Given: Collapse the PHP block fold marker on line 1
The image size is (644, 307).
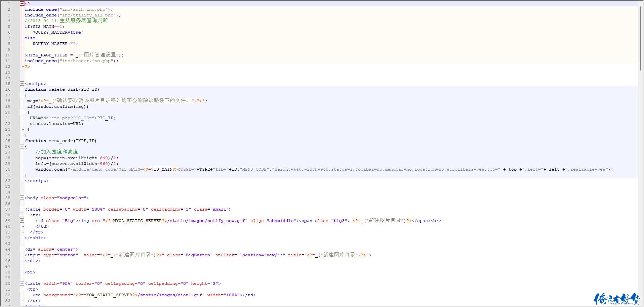Looking at the screenshot, I should 22,4.
